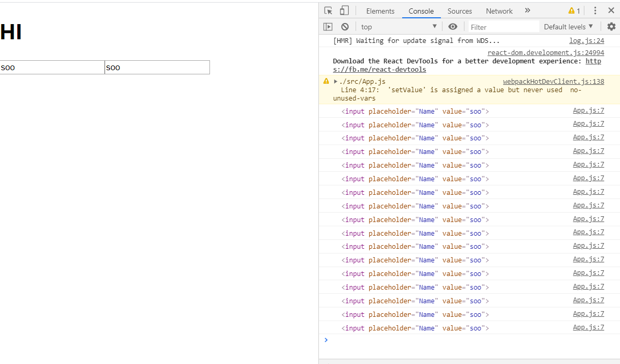This screenshot has height=364, width=620.
Task: Click the first 'soo' input on page
Action: (x=52, y=67)
